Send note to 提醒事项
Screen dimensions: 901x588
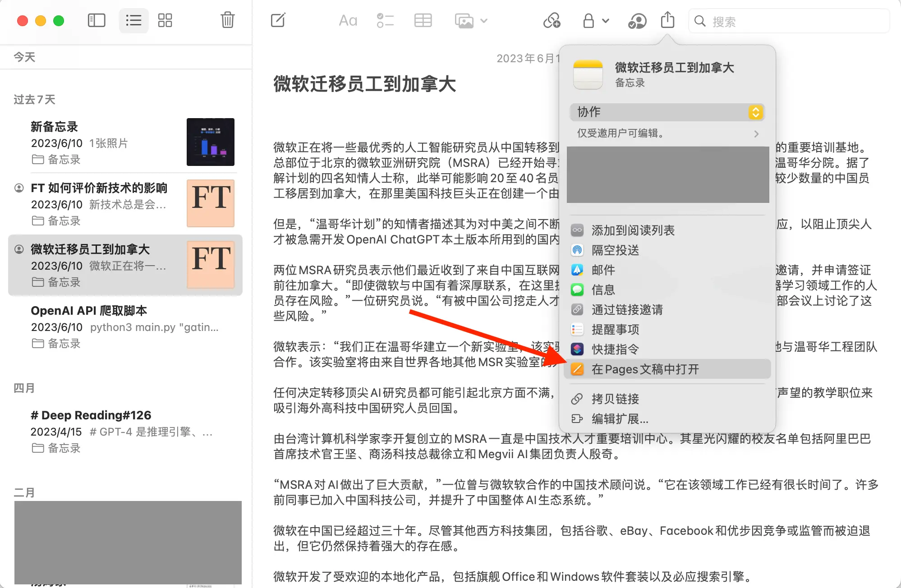coord(667,330)
